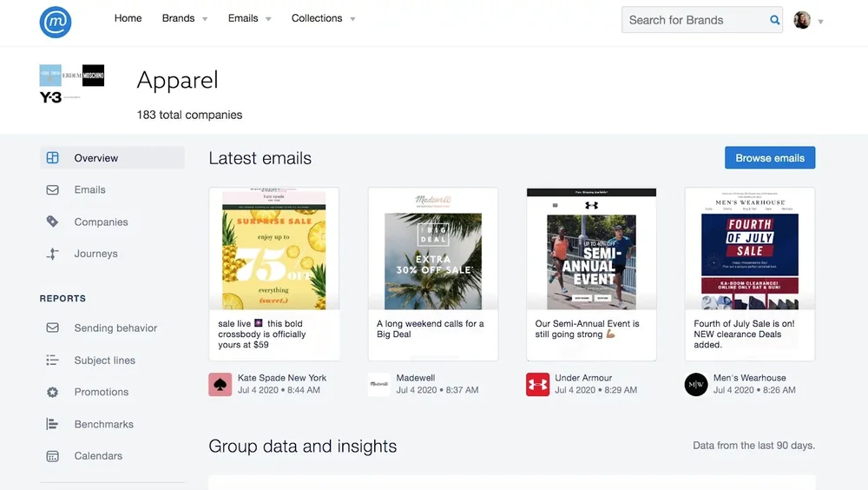The width and height of the screenshot is (868, 490).
Task: Click the Men's Wearhouse brand name
Action: 750,377
